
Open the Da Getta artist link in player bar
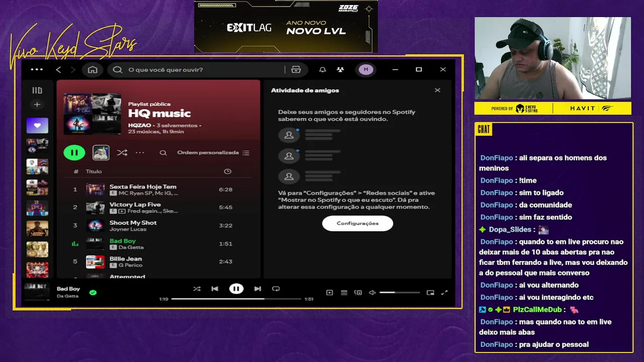(x=67, y=296)
